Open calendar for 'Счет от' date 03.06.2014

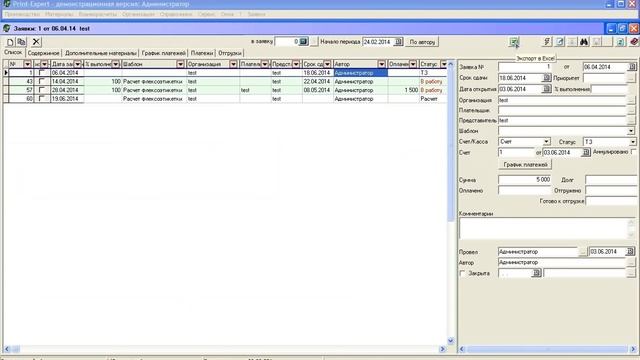tap(586, 152)
